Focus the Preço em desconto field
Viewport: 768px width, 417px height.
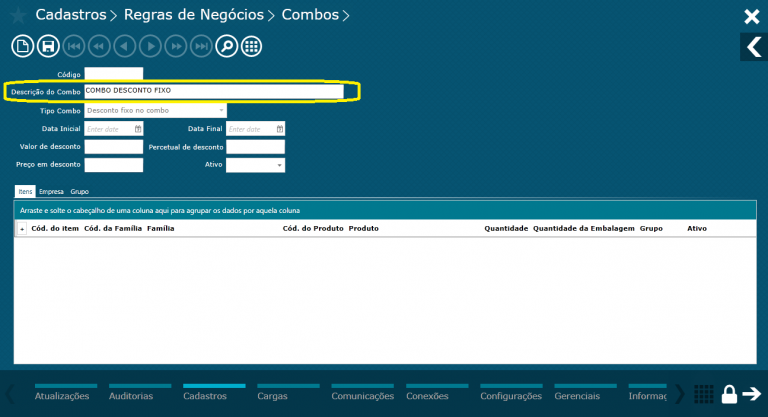[x=114, y=165]
